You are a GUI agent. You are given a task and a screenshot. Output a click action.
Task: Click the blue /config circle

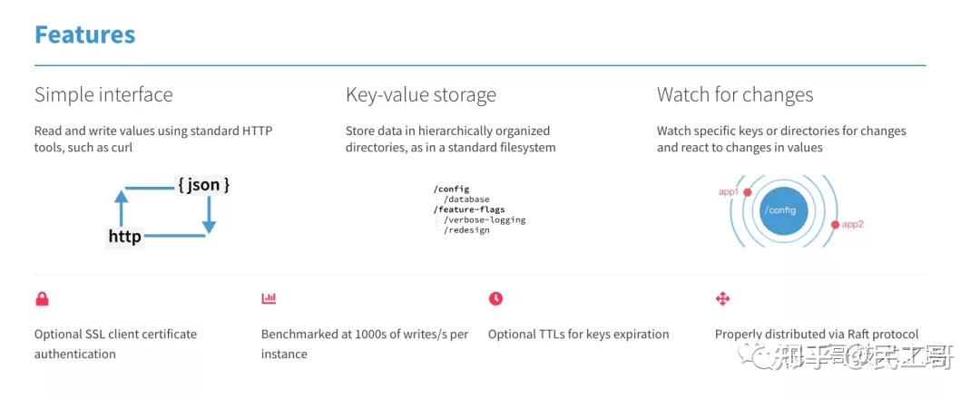coord(779,209)
